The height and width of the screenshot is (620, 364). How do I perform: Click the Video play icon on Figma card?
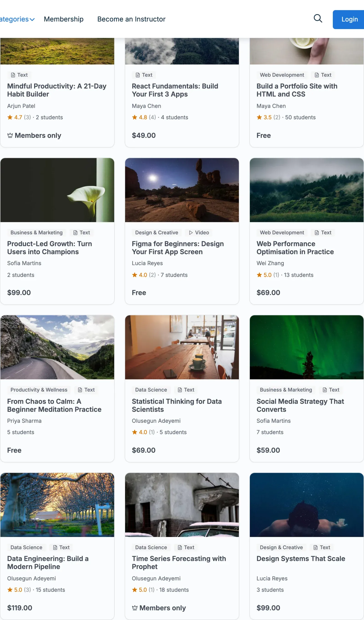(191, 233)
